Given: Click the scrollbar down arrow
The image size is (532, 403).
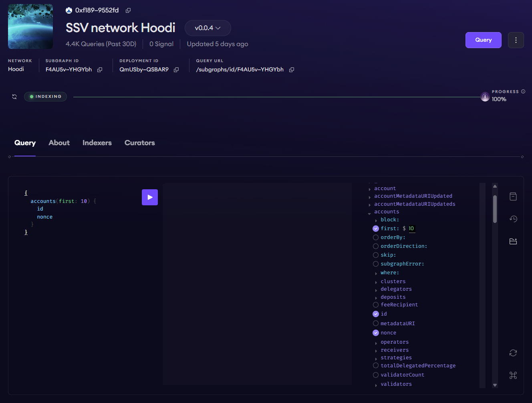Looking at the screenshot, I should 495,385.
